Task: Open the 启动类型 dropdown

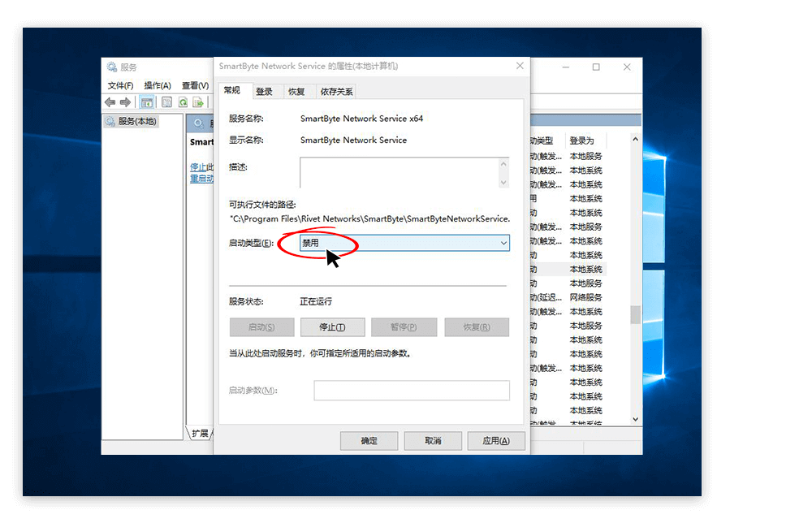Action: point(503,243)
